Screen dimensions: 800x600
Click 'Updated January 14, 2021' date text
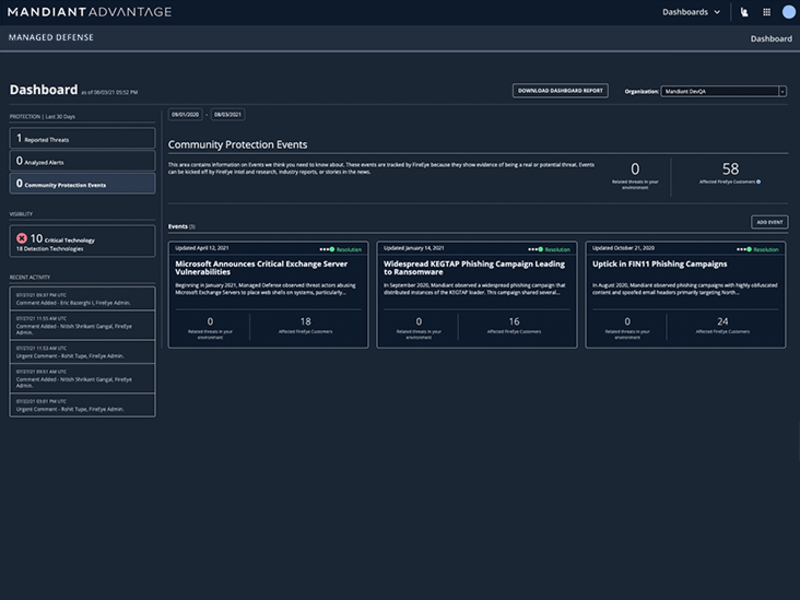pos(414,248)
